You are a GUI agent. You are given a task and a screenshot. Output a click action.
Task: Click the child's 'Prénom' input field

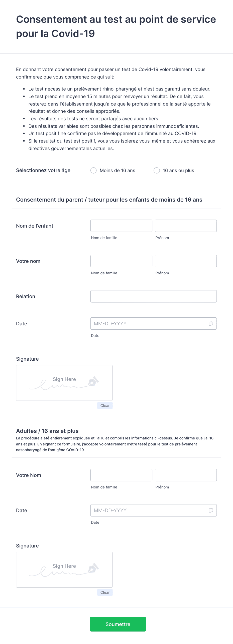coord(186,226)
